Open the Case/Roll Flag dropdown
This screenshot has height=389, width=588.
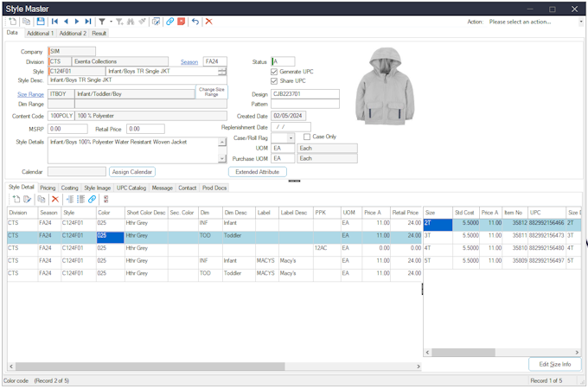(291, 138)
